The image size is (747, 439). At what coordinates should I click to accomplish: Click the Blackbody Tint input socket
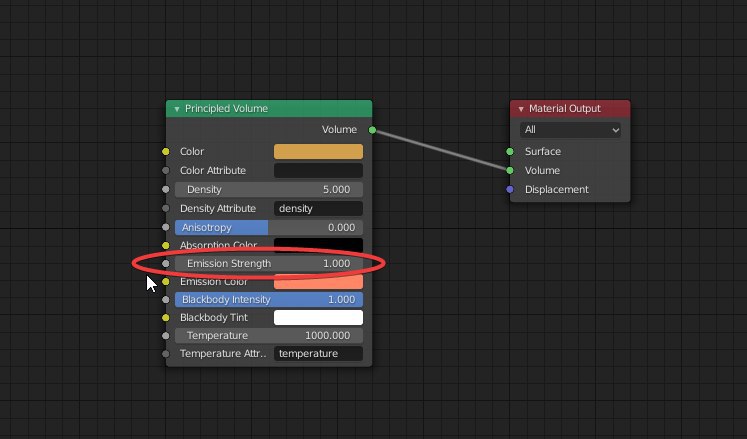click(x=166, y=317)
